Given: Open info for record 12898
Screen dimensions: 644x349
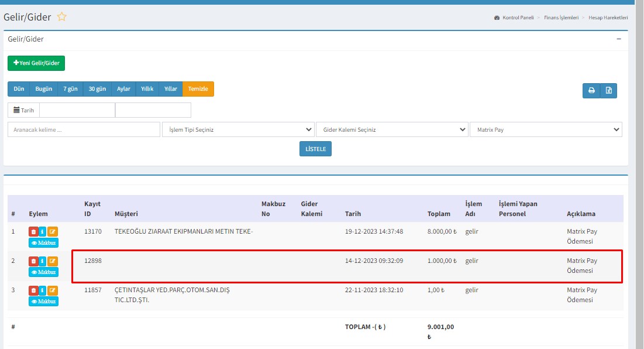Looking at the screenshot, I should click(43, 261).
